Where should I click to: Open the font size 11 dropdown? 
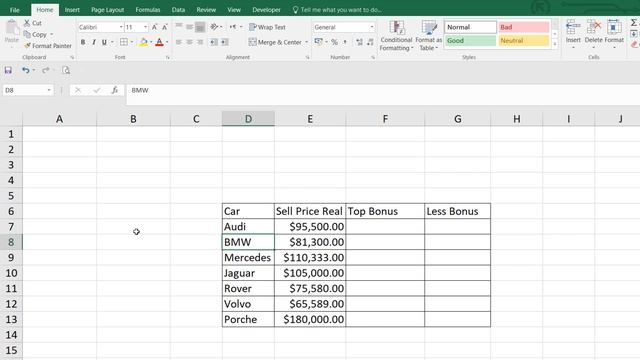point(145,27)
